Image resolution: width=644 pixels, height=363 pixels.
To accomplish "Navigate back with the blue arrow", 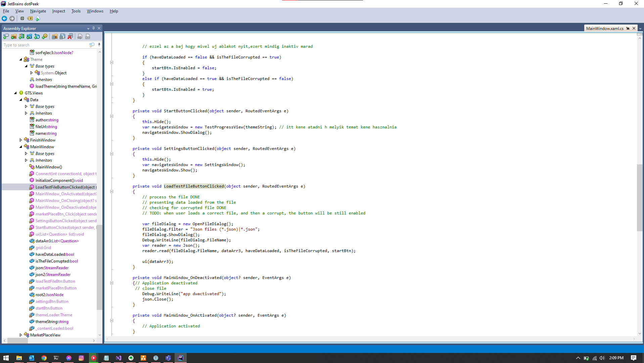I will tap(4, 18).
